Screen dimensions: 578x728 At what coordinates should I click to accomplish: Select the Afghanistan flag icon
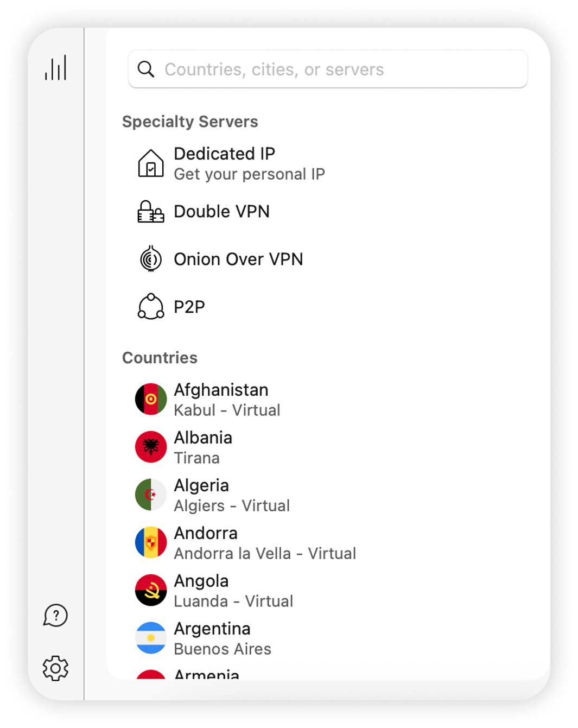(x=151, y=398)
